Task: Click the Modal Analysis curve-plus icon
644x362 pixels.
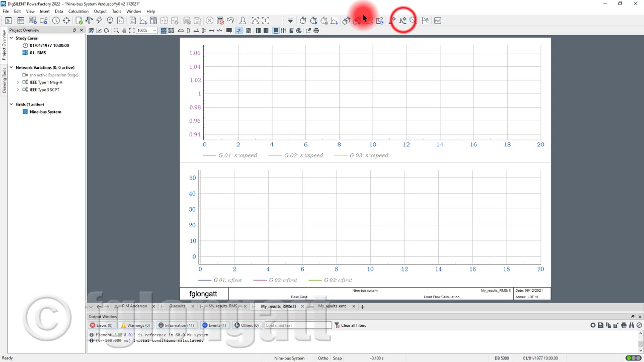Action: coord(403,20)
